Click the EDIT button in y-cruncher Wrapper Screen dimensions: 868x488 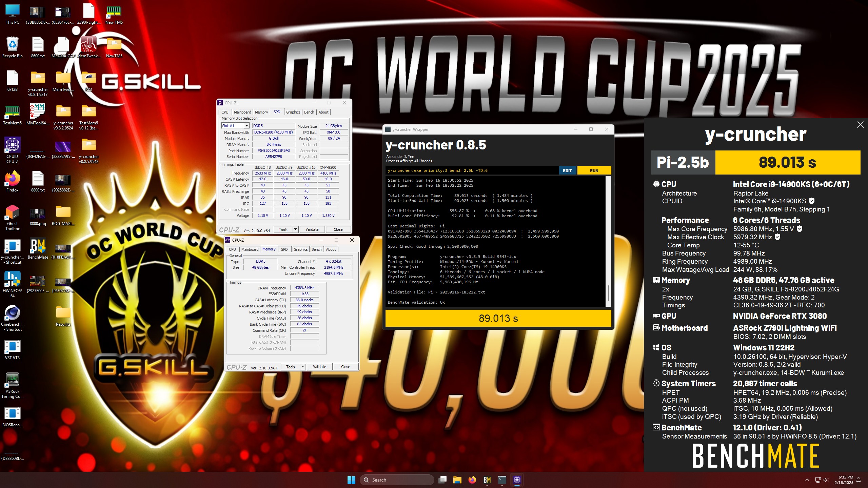point(567,170)
